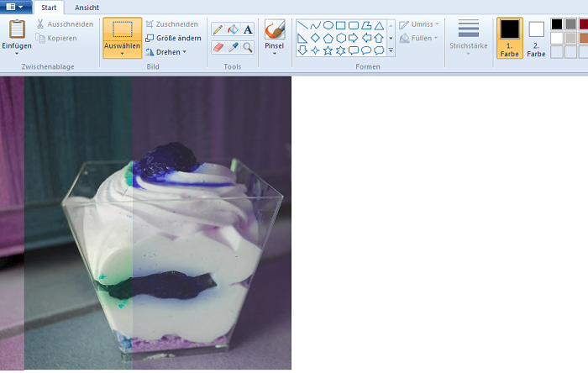This screenshot has height=373, width=588.
Task: Choose the Curve shape
Action: [315, 25]
